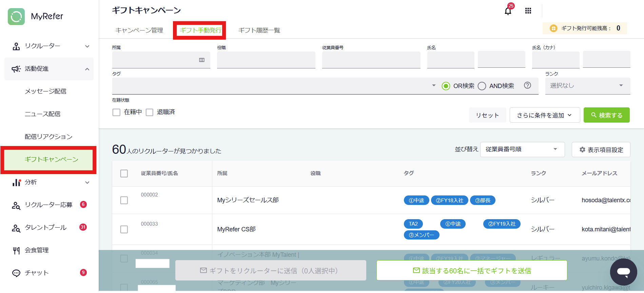Open 会食管理 from the sidebar
644x293 pixels.
point(37,250)
